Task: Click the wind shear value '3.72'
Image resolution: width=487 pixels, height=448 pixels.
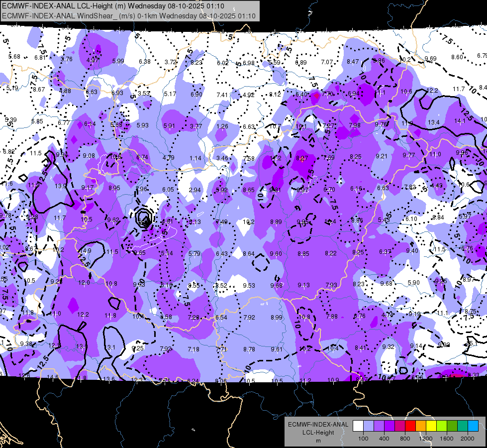Action: tap(171, 62)
